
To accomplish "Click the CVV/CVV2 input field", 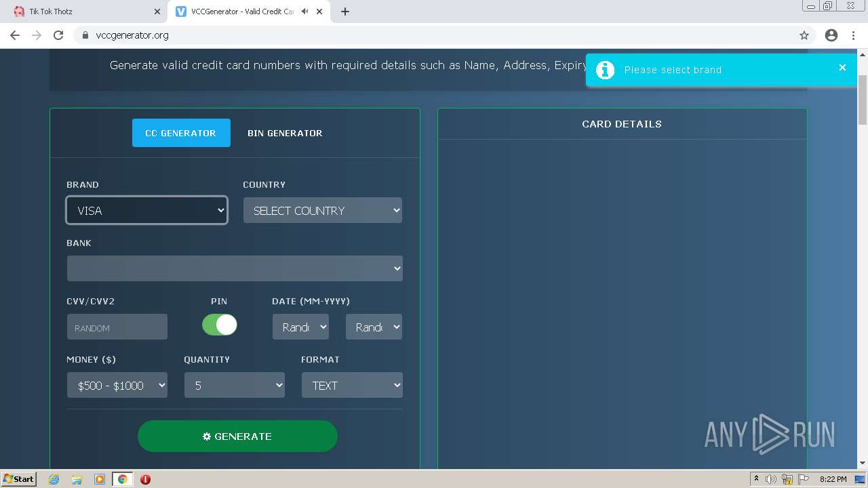I will point(117,327).
